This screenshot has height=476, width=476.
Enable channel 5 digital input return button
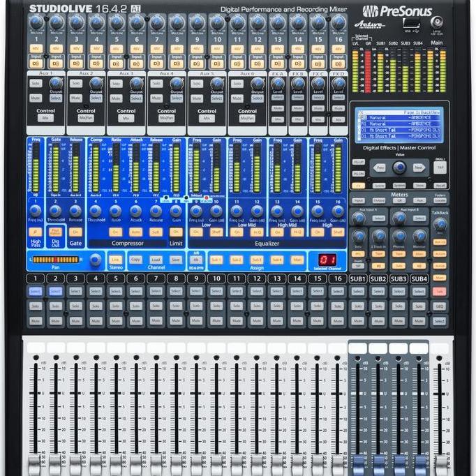pos(117,64)
